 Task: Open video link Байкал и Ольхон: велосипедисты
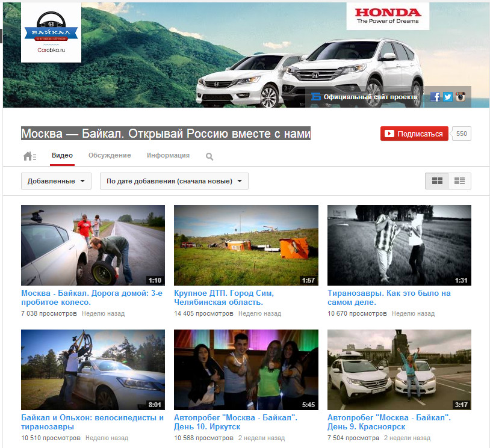[x=93, y=422]
